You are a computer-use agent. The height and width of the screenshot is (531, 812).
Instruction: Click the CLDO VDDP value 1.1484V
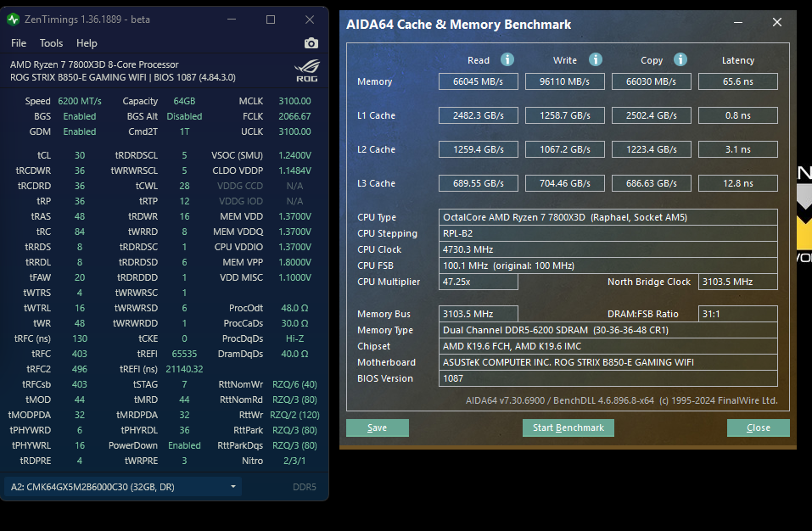(294, 170)
